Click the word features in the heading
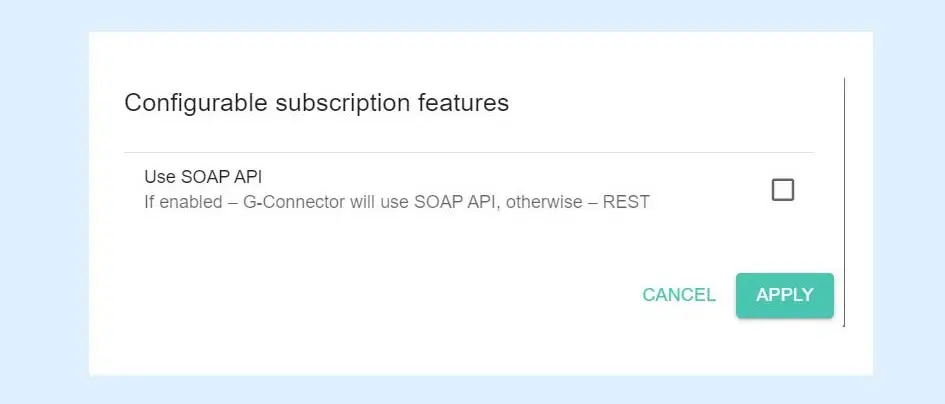The image size is (945, 404). (464, 103)
